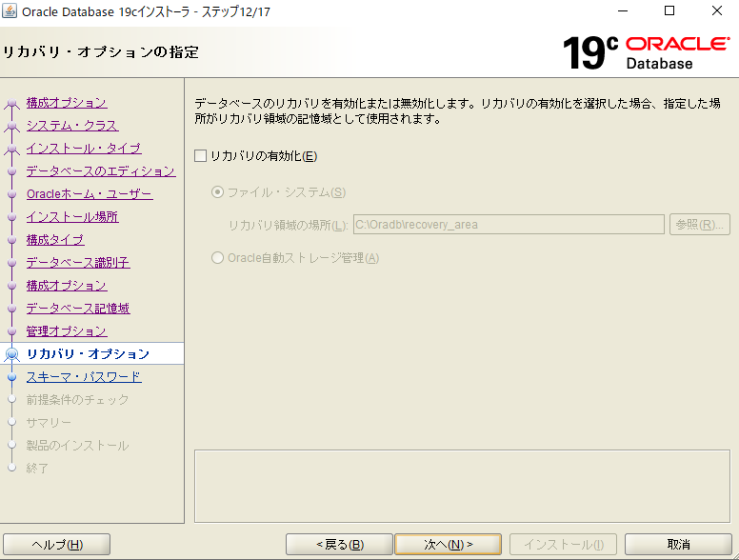Open the データベース記憶域 step

(78, 309)
